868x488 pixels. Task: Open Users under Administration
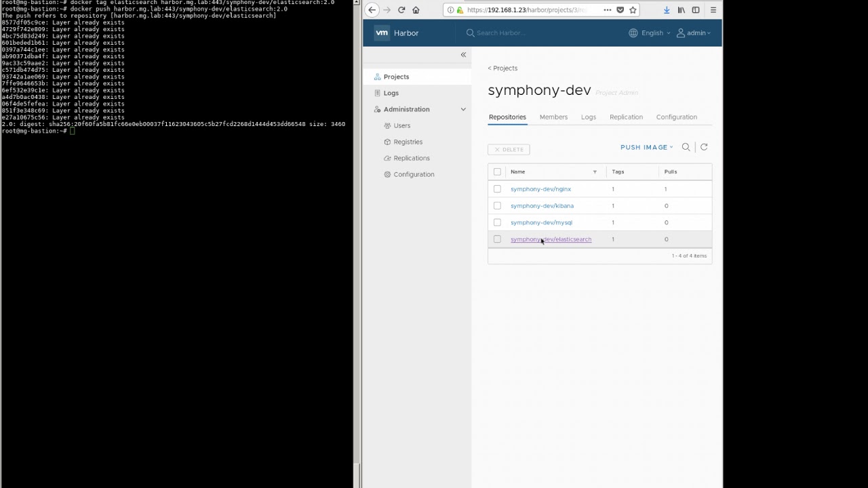point(401,125)
